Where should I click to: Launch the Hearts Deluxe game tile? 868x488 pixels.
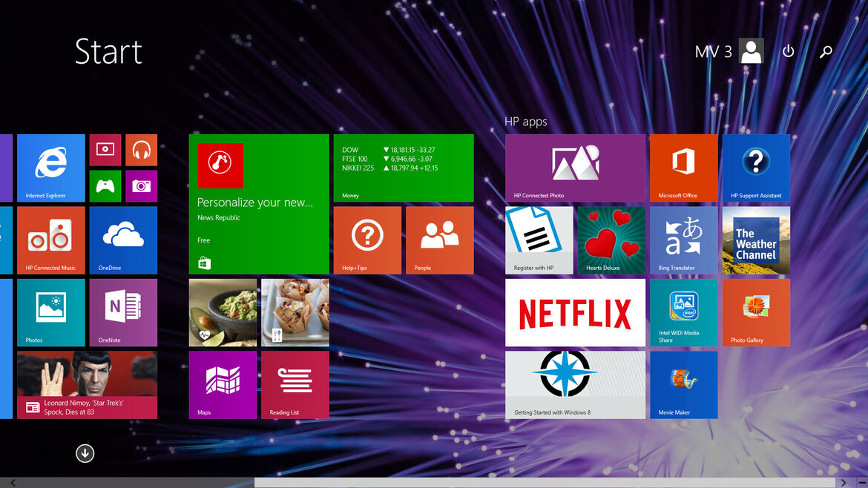(x=612, y=240)
